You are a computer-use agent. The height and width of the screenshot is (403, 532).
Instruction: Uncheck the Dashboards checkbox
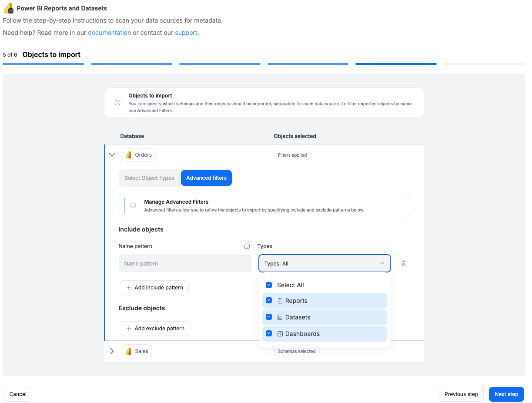pyautogui.click(x=269, y=333)
